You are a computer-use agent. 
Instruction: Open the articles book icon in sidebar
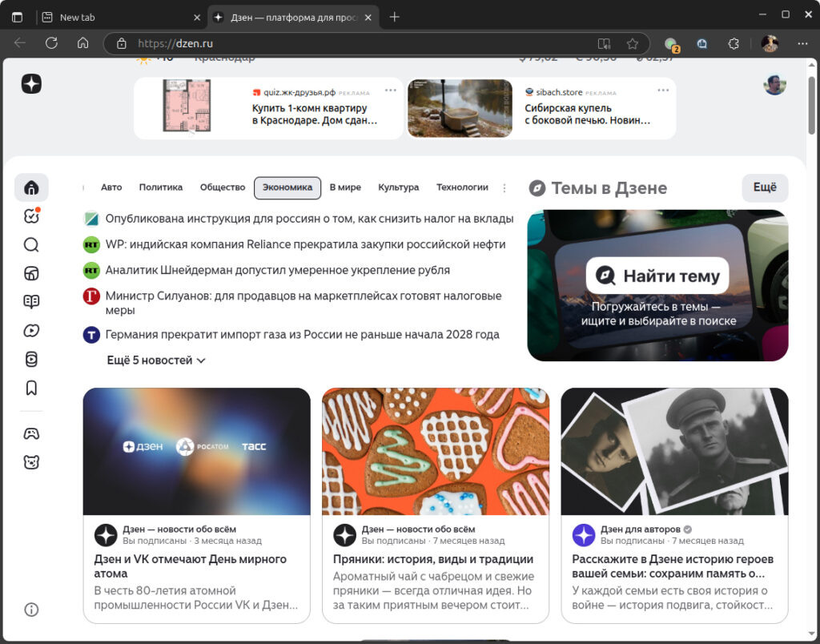[31, 302]
